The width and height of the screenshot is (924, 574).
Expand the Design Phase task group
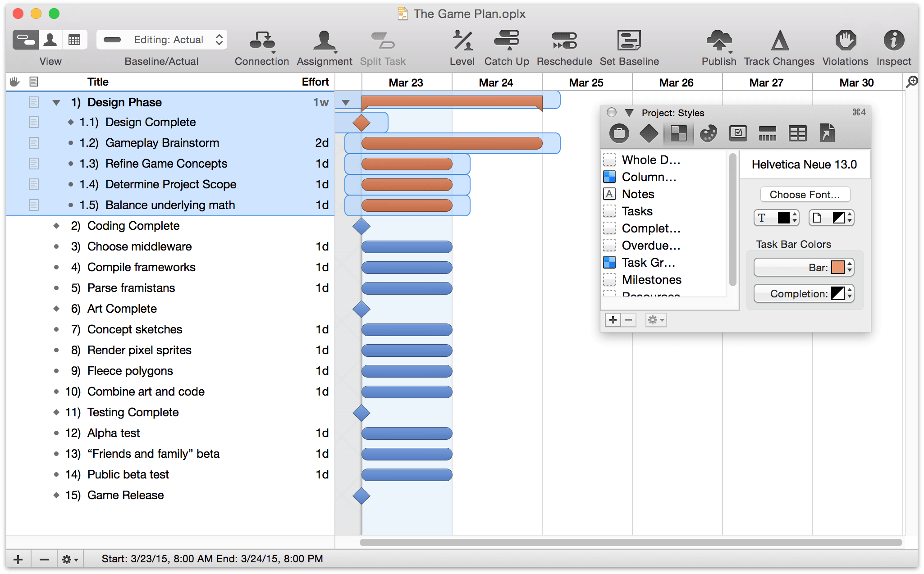(57, 102)
